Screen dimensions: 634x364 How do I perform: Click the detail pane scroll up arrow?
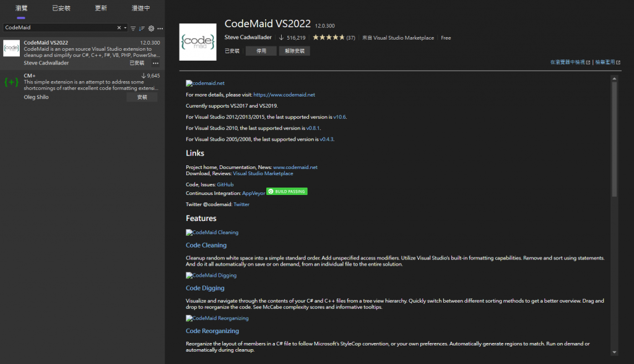[x=614, y=79]
